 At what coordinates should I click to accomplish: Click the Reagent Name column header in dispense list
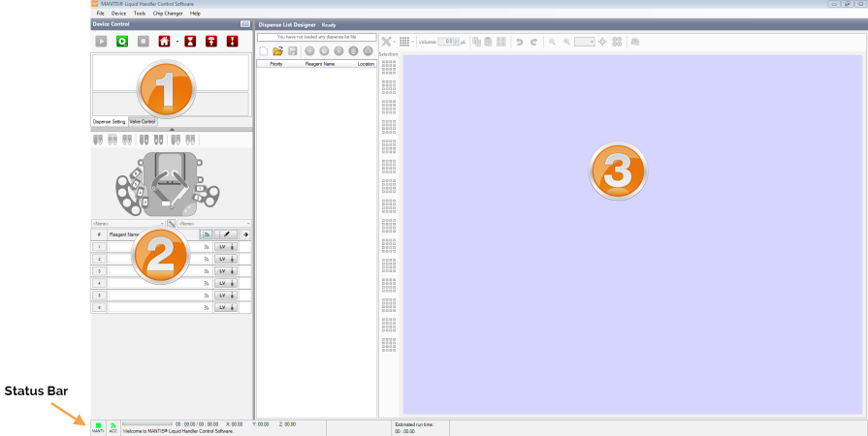click(x=320, y=63)
